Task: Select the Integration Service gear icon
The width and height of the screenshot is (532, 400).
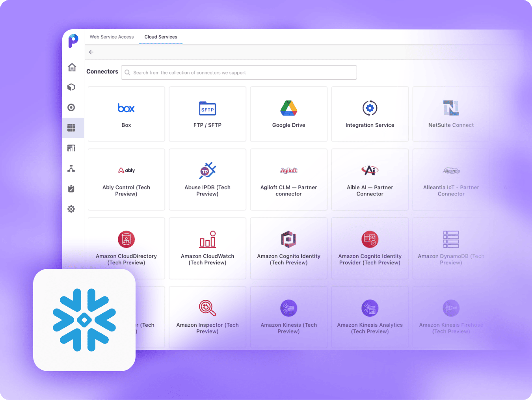Action: coord(370,108)
